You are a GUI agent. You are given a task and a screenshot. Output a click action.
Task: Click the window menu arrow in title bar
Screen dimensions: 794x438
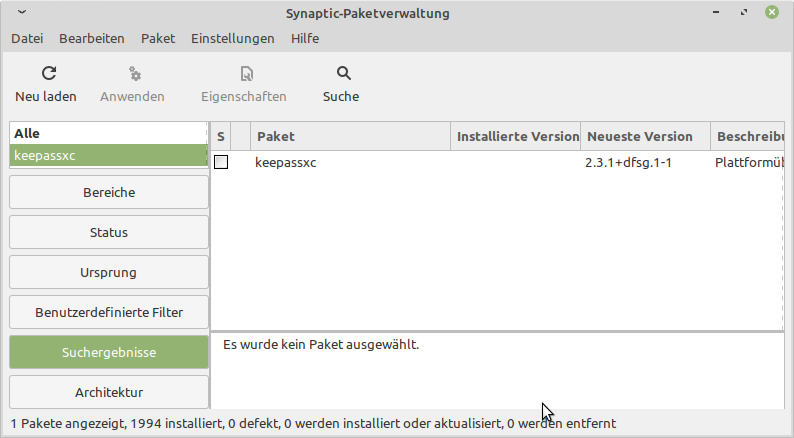pyautogui.click(x=22, y=12)
